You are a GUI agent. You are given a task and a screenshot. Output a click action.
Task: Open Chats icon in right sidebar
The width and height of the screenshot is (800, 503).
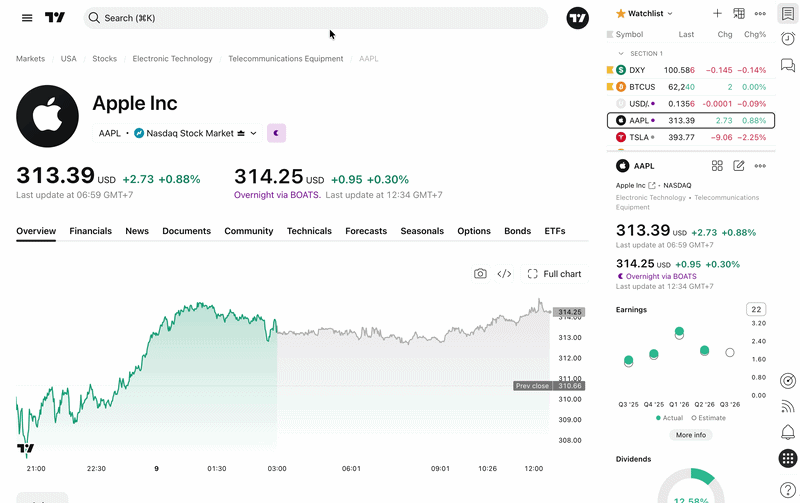[788, 65]
